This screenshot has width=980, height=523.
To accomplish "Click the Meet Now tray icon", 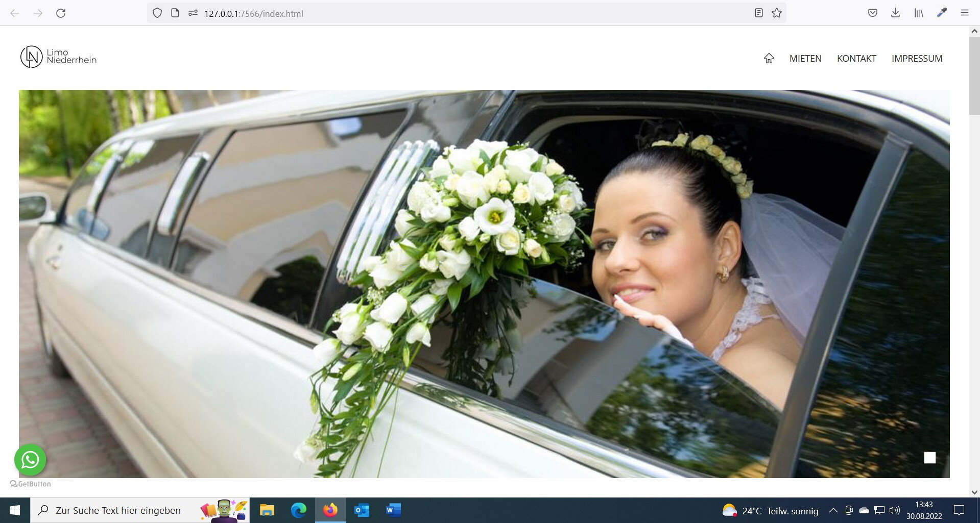I will click(x=849, y=510).
